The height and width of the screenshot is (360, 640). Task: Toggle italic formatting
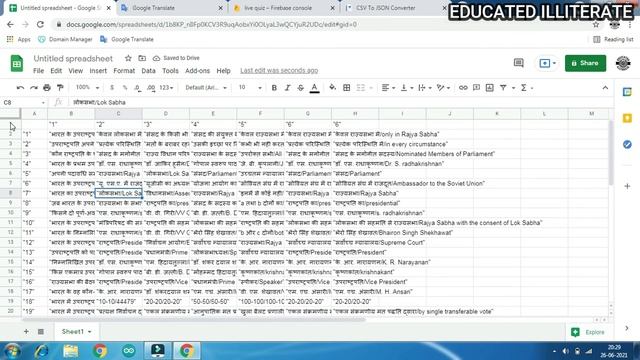coord(287,88)
